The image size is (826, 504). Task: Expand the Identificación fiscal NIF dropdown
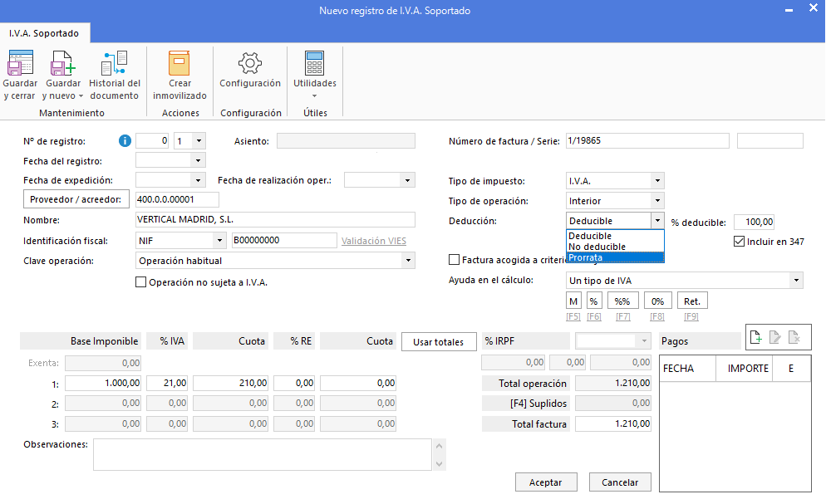pos(219,241)
